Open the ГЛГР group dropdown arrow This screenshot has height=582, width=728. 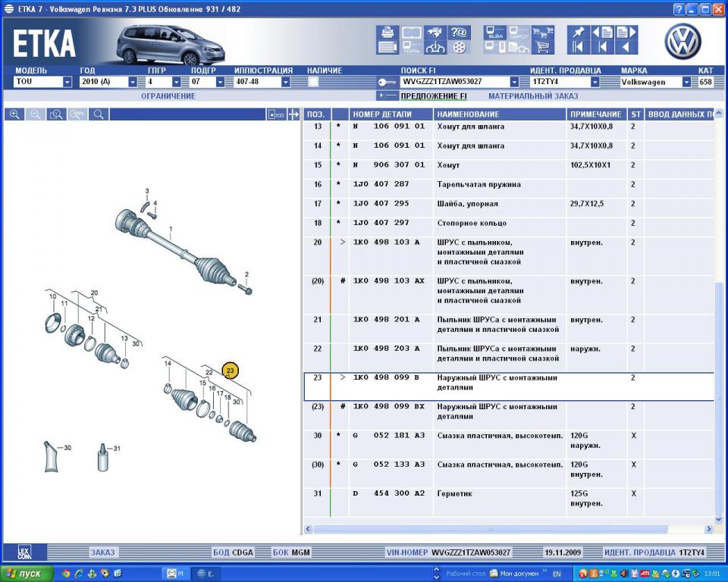(x=177, y=82)
